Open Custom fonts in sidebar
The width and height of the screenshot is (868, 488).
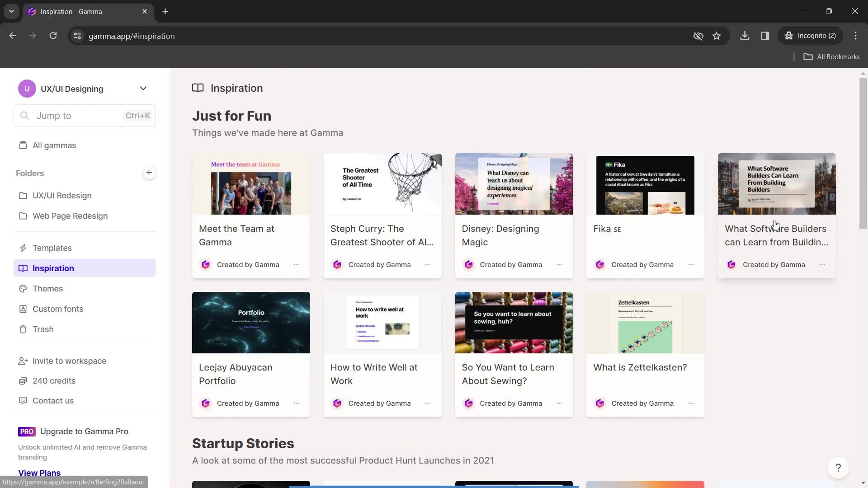(85, 309)
